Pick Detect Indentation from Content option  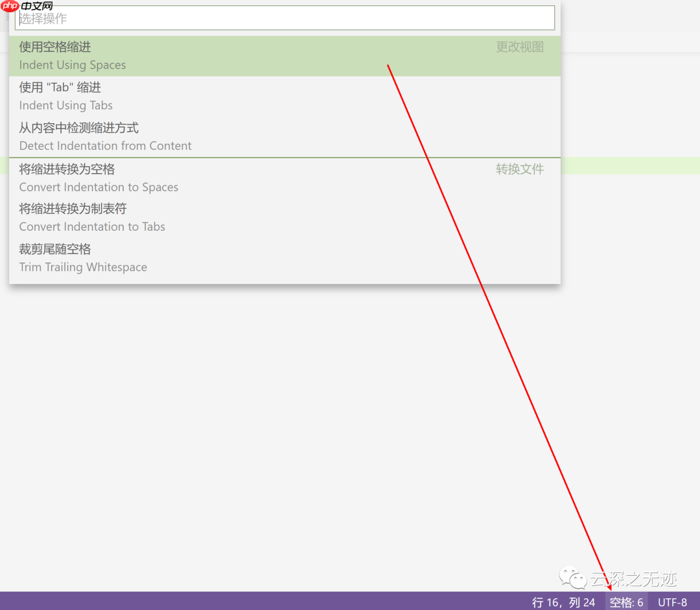[x=285, y=137]
